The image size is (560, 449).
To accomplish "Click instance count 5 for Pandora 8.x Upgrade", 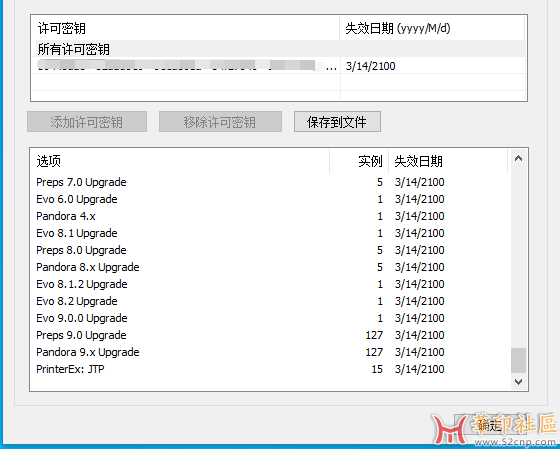I will (380, 267).
